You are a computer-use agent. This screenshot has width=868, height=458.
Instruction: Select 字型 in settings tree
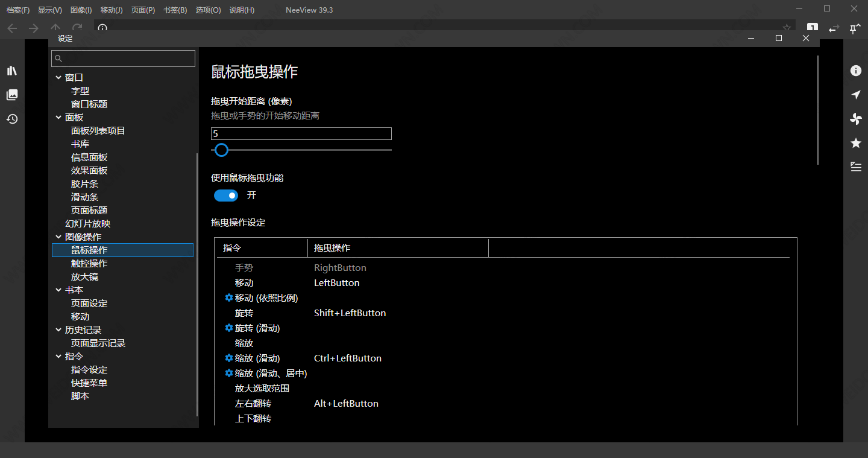point(80,91)
